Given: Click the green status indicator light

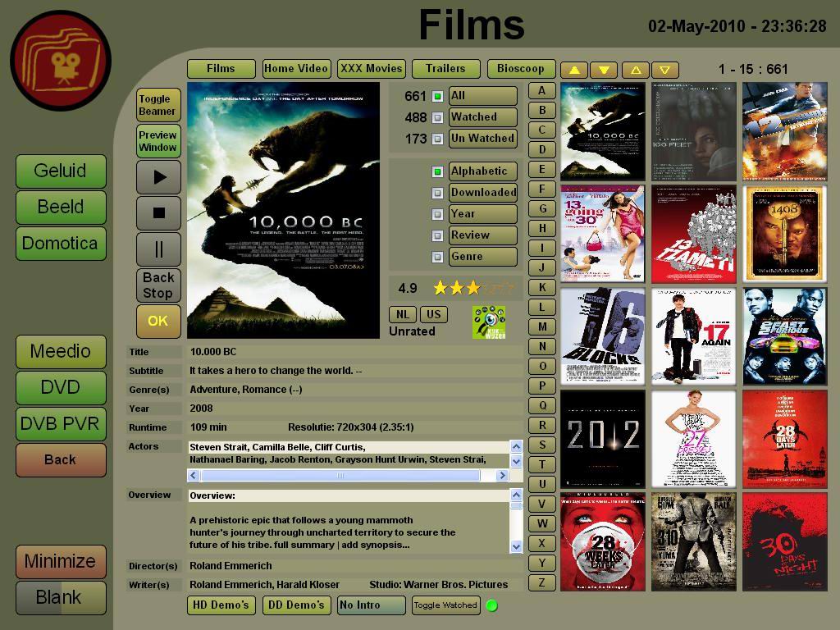Looking at the screenshot, I should [491, 605].
